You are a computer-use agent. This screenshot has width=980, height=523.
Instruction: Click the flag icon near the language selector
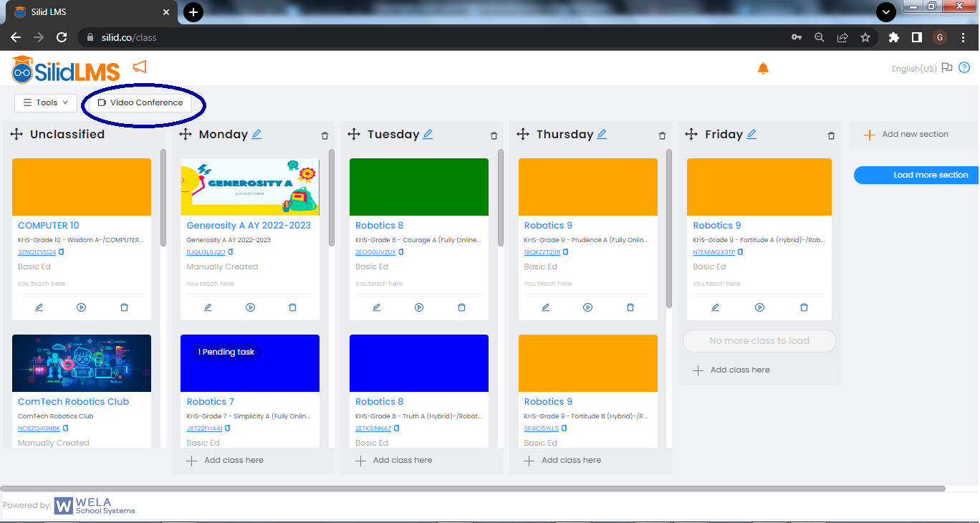coord(947,68)
